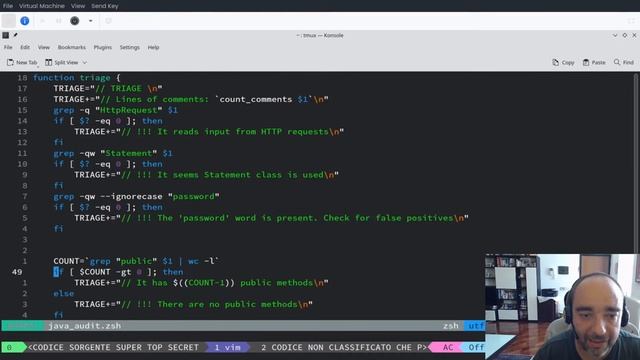Click "It reads input from HTTP requests" text
The image size is (640, 360).
tap(243, 132)
